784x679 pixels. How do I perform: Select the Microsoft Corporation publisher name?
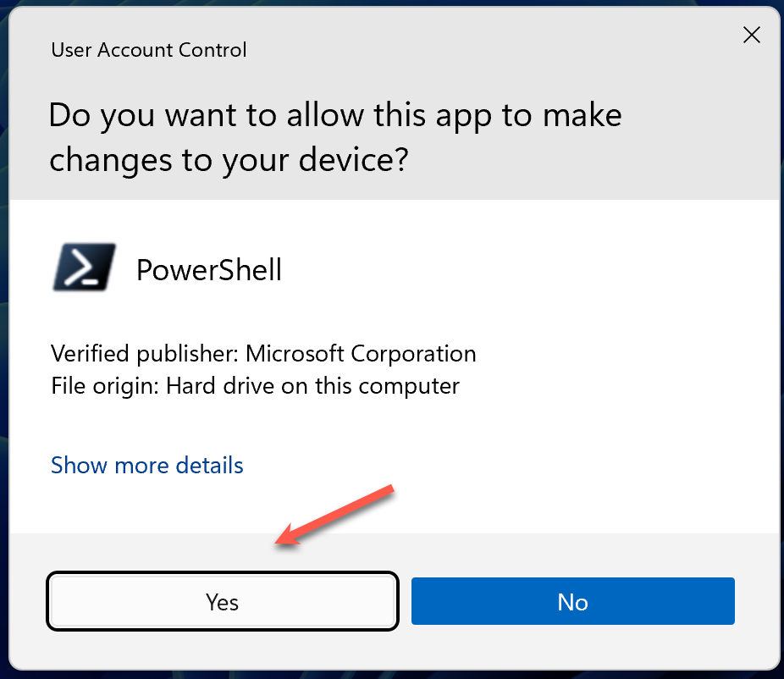click(362, 353)
